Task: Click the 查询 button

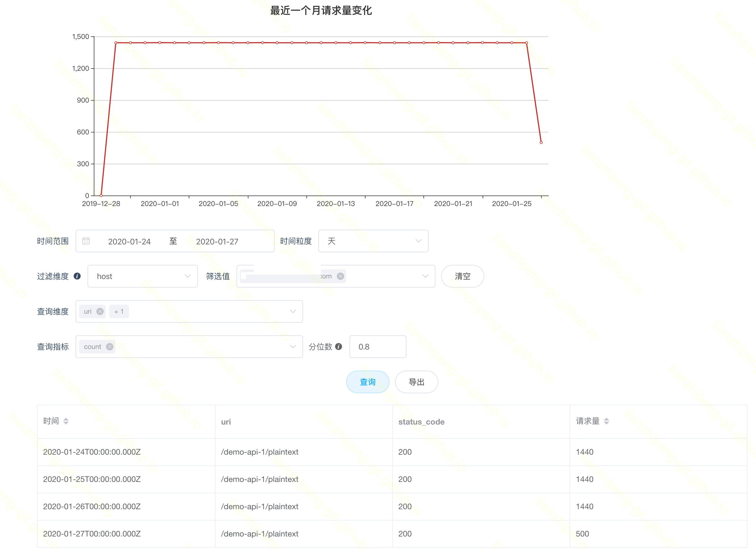Action: click(367, 382)
